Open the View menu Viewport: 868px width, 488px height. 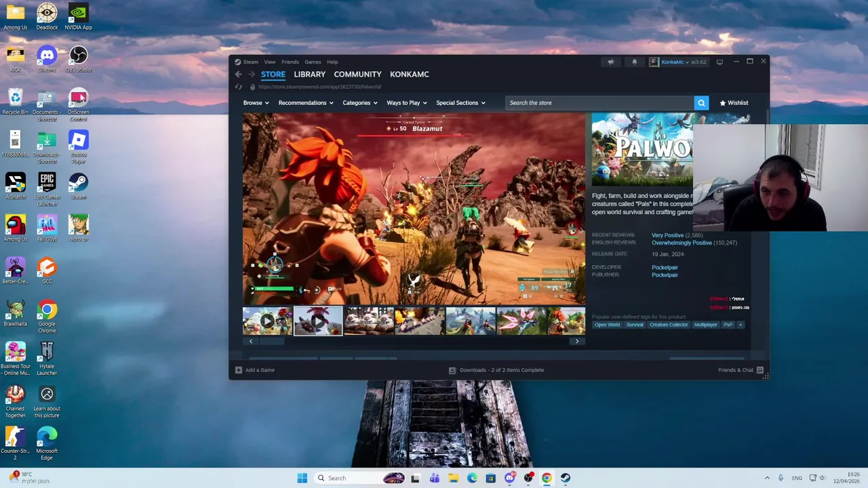(x=270, y=62)
